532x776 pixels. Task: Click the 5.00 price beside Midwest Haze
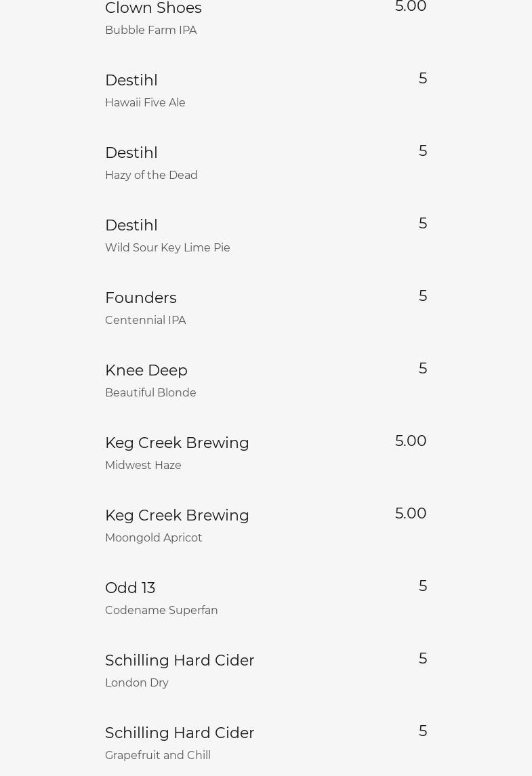(x=411, y=441)
